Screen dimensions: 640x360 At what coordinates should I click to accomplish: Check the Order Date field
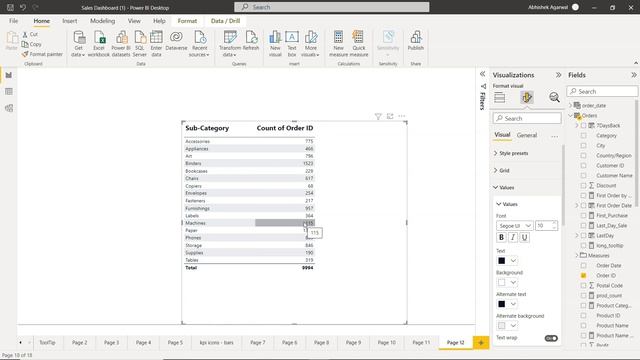(583, 265)
